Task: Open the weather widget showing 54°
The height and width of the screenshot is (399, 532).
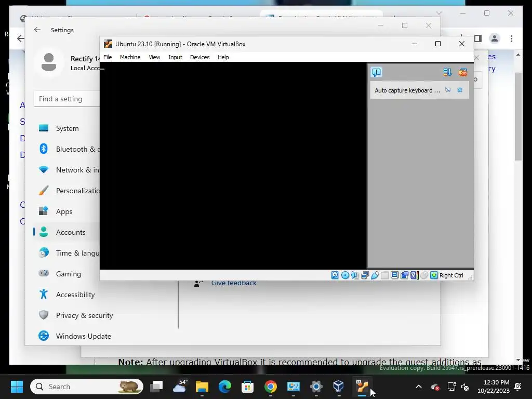Action: (180, 387)
